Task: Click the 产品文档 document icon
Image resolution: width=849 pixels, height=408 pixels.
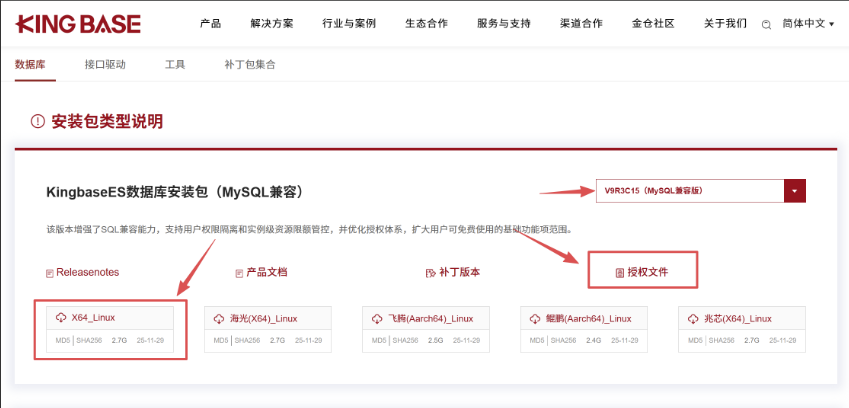Action: (x=239, y=273)
